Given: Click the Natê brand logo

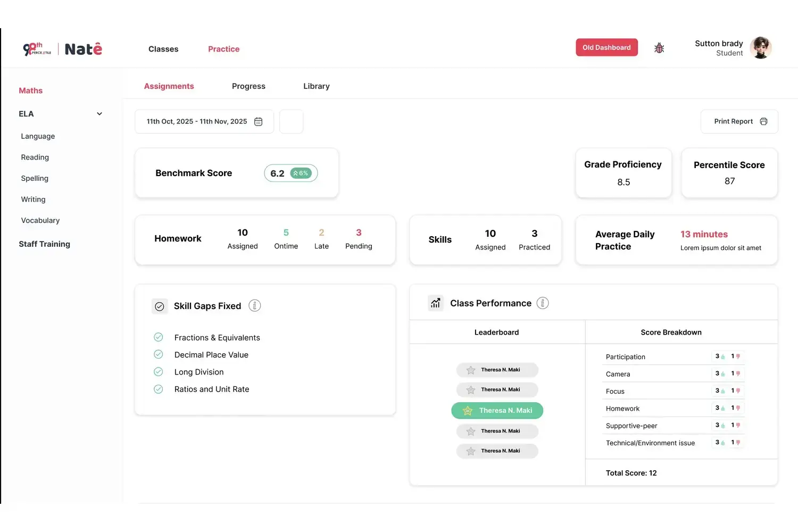Looking at the screenshot, I should (84, 49).
